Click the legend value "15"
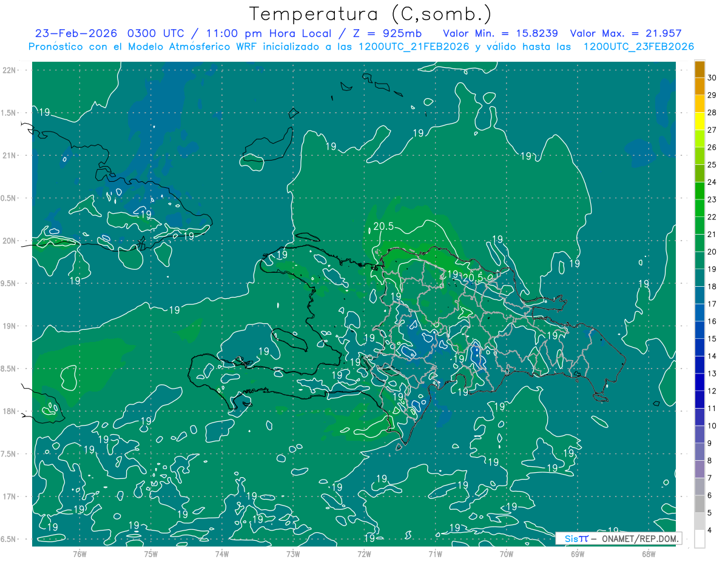The height and width of the screenshot is (562, 728). click(x=712, y=339)
